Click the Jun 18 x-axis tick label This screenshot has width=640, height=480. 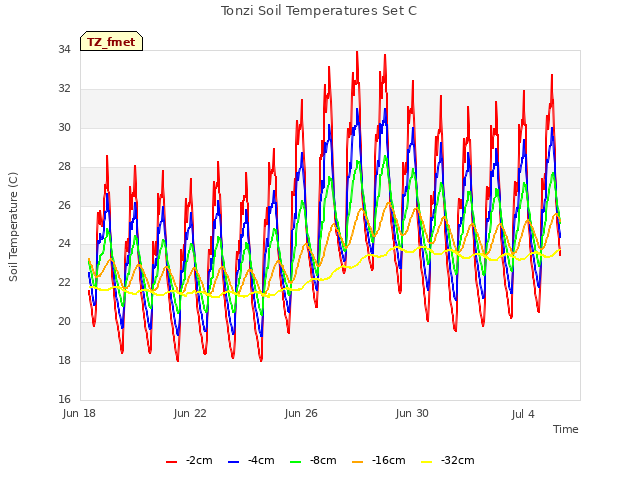tap(79, 413)
